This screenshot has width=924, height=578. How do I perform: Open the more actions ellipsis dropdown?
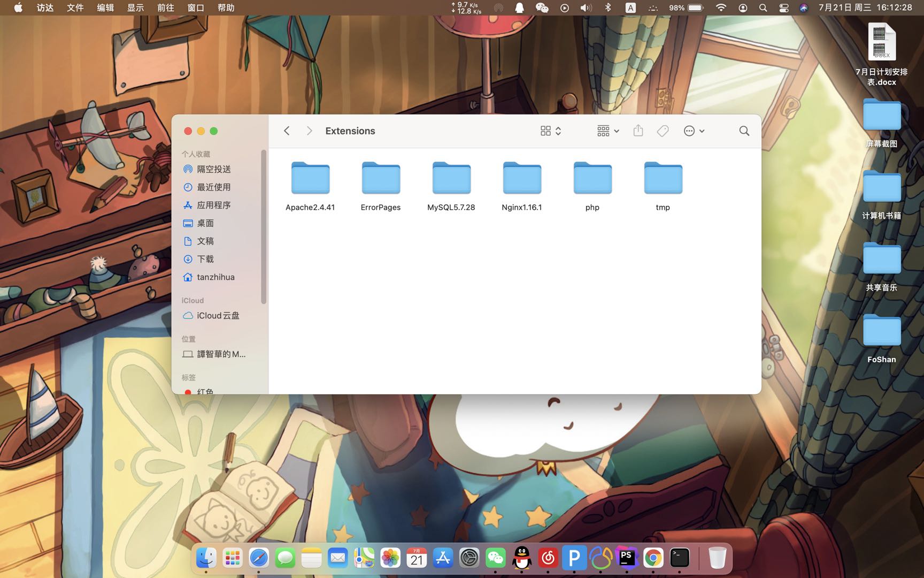(694, 131)
